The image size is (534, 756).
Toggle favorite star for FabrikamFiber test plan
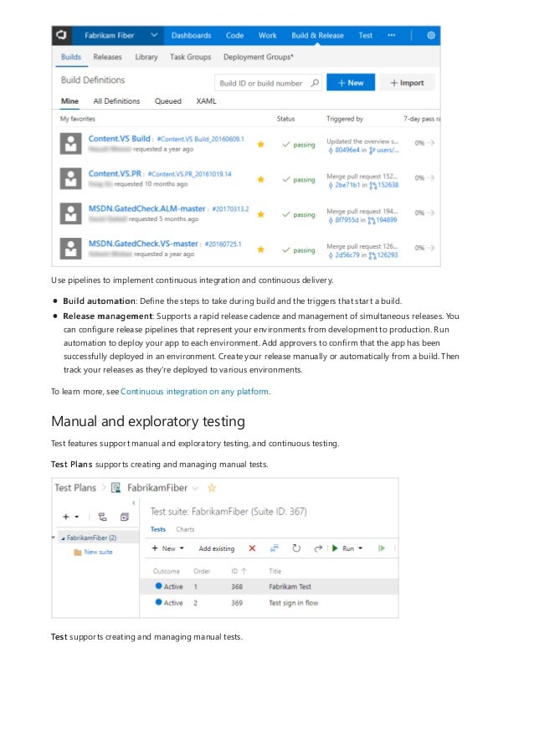pos(212,488)
